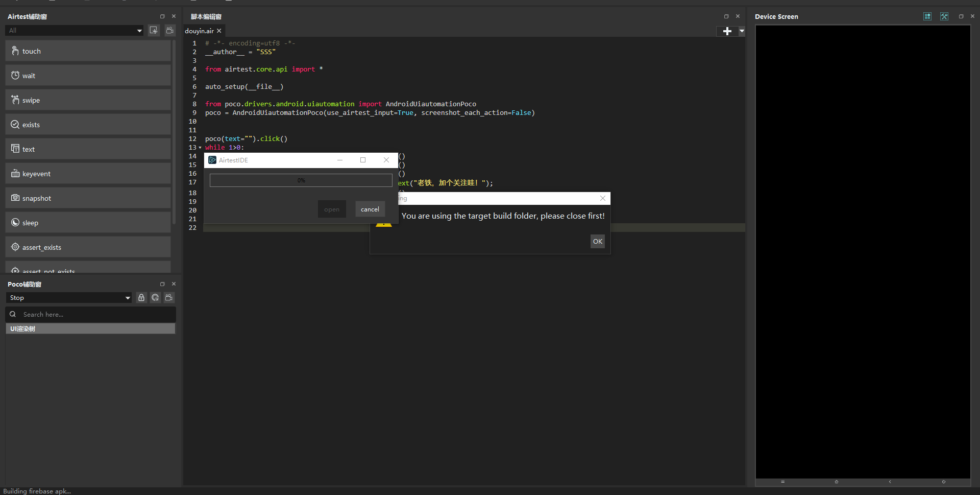The width and height of the screenshot is (980, 495).
Task: Expand the new-script plus arrow dropdown
Action: pos(742,31)
